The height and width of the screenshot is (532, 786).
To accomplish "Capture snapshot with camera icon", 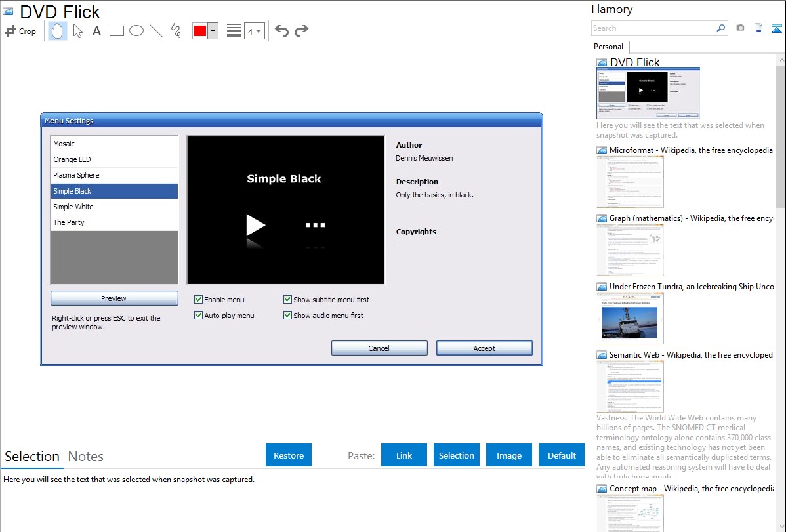I will [740, 28].
